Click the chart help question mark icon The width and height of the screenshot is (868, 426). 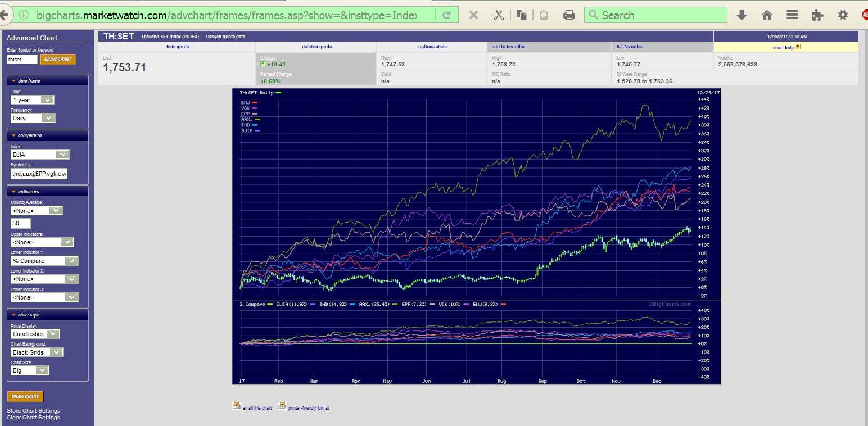click(798, 47)
